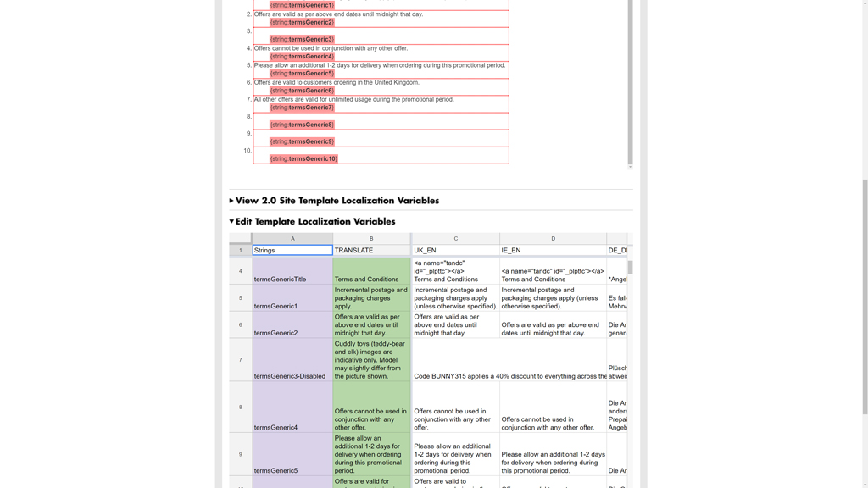Click the spreadsheet vertical scrollbar thumb
Screen dimensions: 868x488
pyautogui.click(x=630, y=267)
